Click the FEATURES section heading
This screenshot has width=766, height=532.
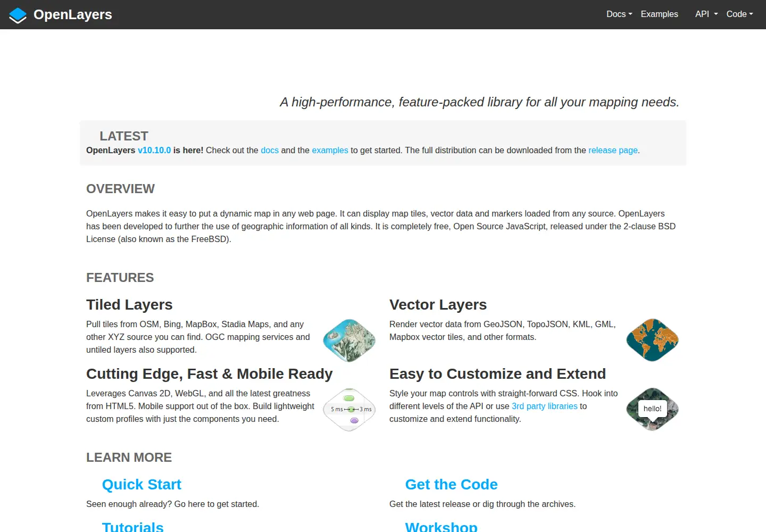(120, 278)
